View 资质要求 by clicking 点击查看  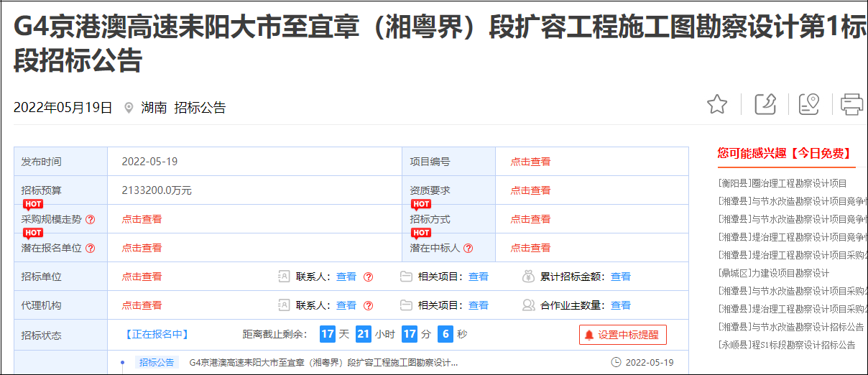point(530,190)
